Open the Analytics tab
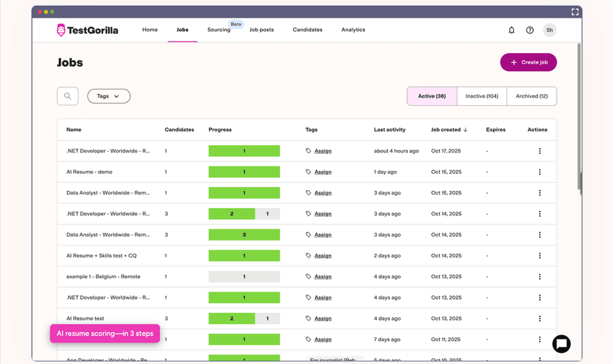Image resolution: width=613 pixels, height=364 pixels. (x=353, y=30)
